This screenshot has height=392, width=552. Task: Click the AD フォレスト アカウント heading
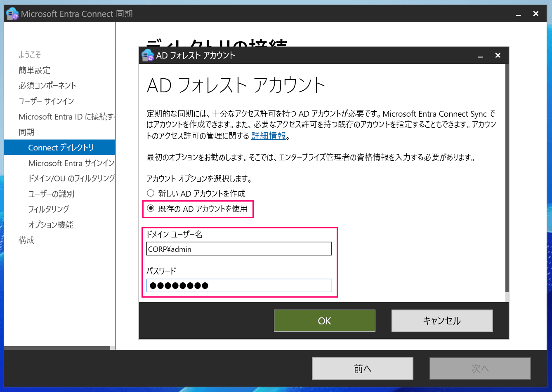tap(236, 86)
